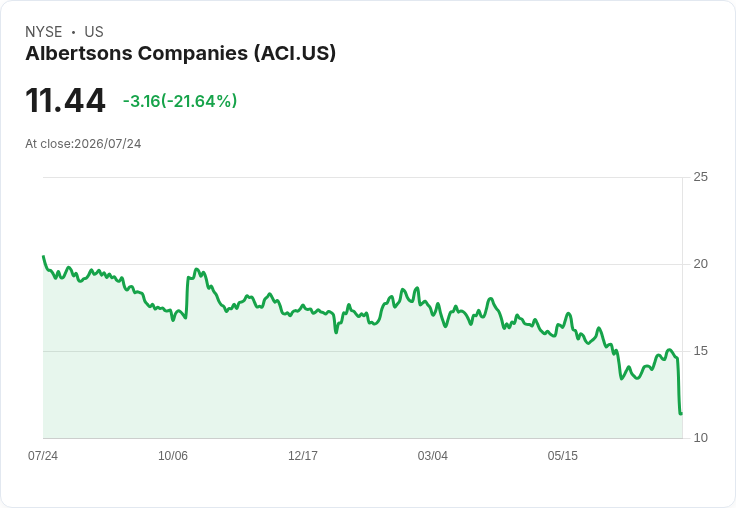Click the 03/04 date axis label

pos(432,455)
